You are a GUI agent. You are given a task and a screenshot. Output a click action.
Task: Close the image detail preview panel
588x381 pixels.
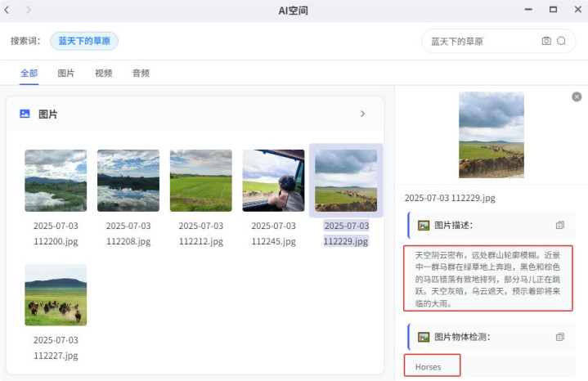577,96
